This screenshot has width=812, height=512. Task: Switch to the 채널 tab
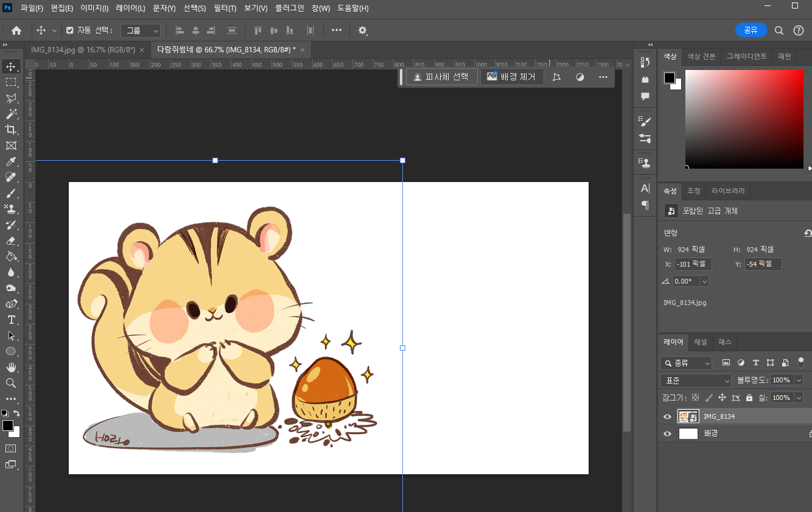[x=701, y=342]
